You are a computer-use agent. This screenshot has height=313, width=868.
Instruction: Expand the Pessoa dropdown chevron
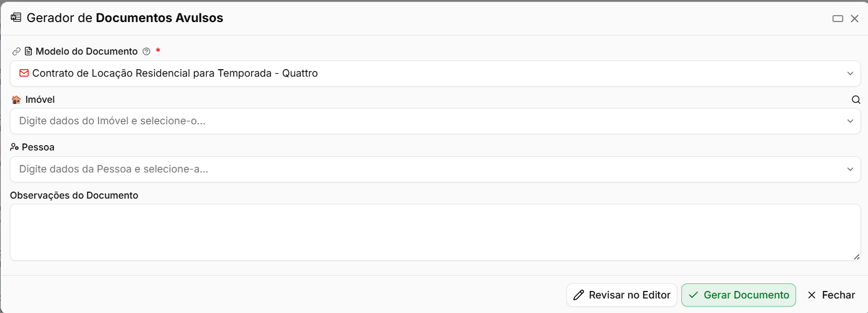point(850,170)
